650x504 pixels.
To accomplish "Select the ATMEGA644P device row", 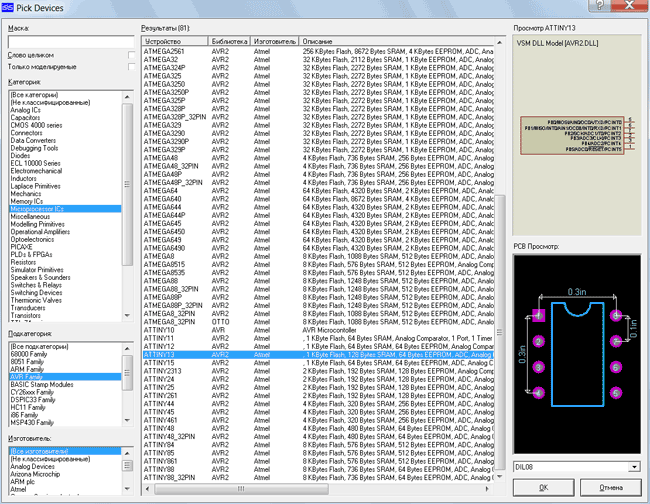I will click(x=318, y=216).
